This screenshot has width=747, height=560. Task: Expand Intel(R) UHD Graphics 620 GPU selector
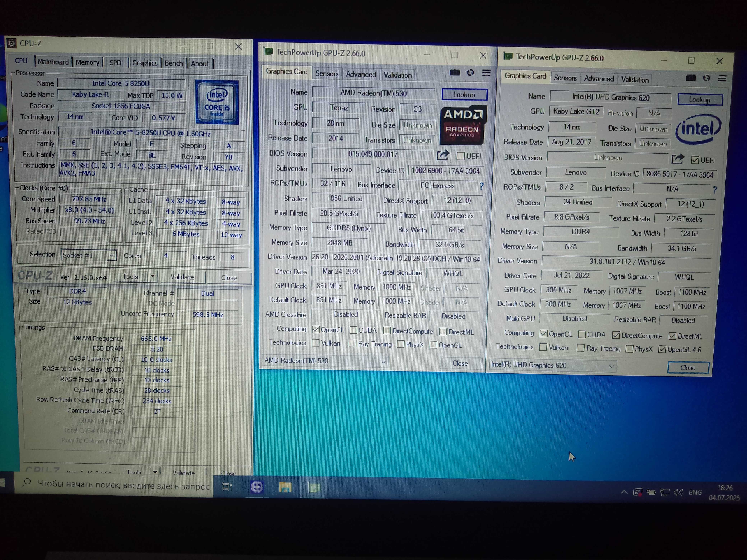point(611,366)
